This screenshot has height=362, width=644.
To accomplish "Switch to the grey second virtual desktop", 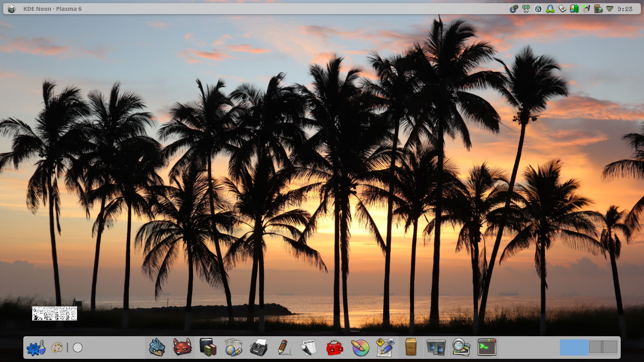I will pyautogui.click(x=603, y=347).
